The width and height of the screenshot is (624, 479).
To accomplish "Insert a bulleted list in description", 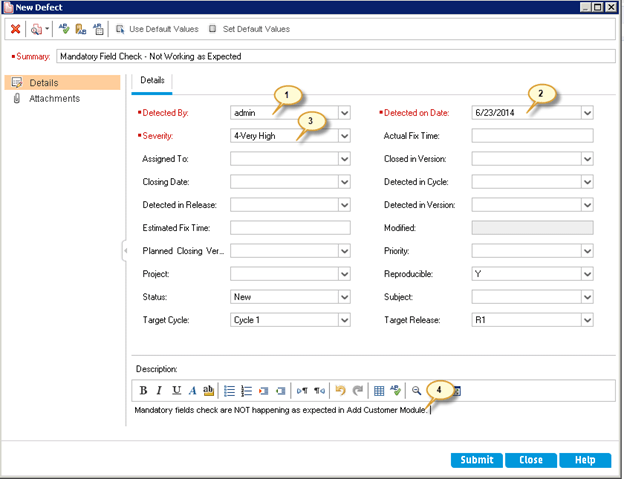I will coord(229,391).
